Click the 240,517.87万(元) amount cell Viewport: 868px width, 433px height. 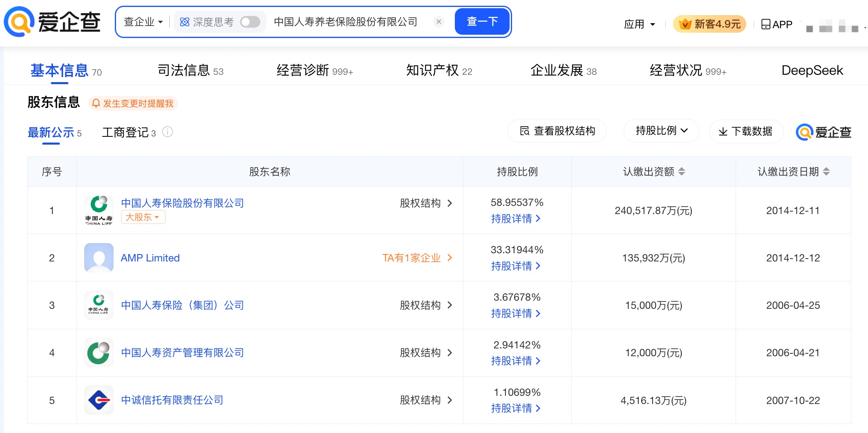tap(653, 210)
